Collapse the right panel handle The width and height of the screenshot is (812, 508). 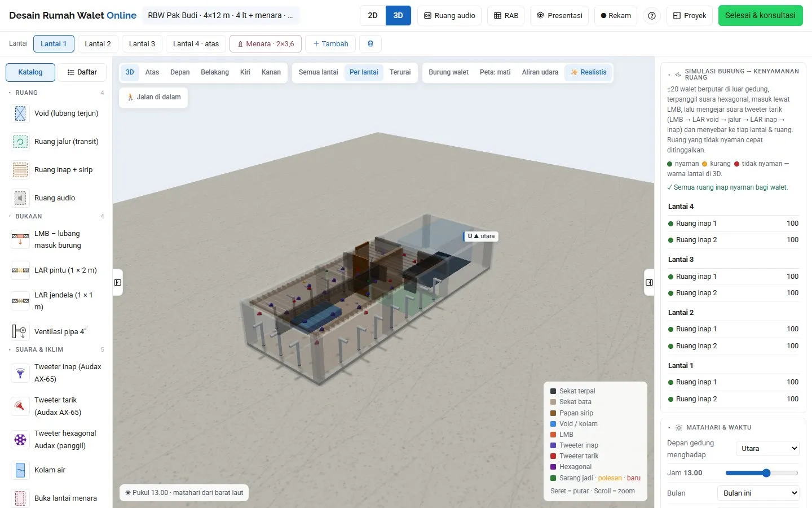(x=649, y=282)
